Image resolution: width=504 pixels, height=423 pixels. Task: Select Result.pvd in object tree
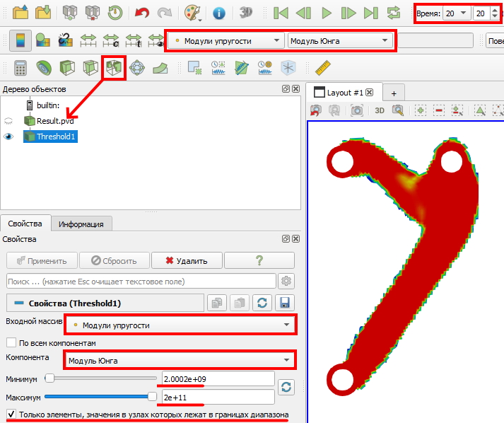pos(55,121)
